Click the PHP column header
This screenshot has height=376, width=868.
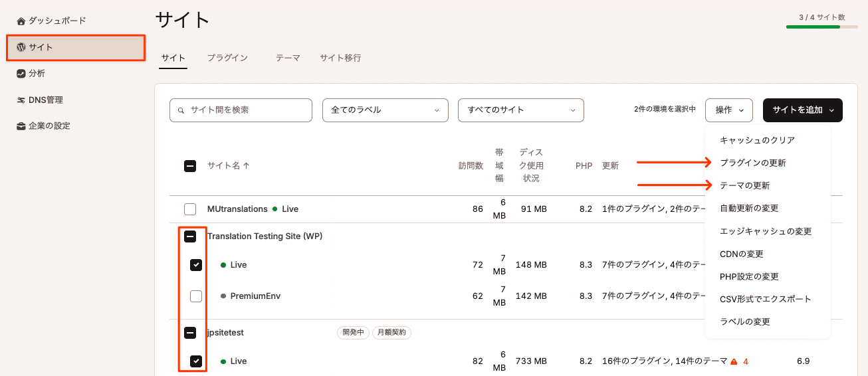click(x=584, y=166)
